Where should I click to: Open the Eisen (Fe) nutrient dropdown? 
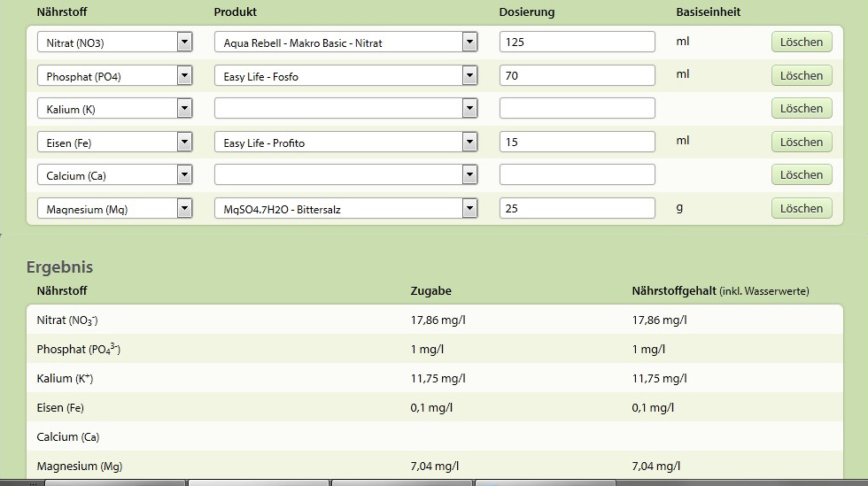pos(114,143)
